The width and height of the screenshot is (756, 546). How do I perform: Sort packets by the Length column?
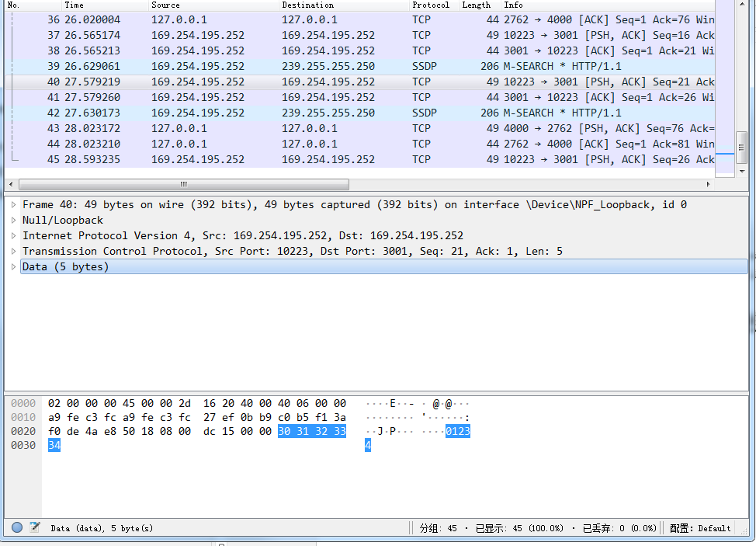tap(476, 5)
